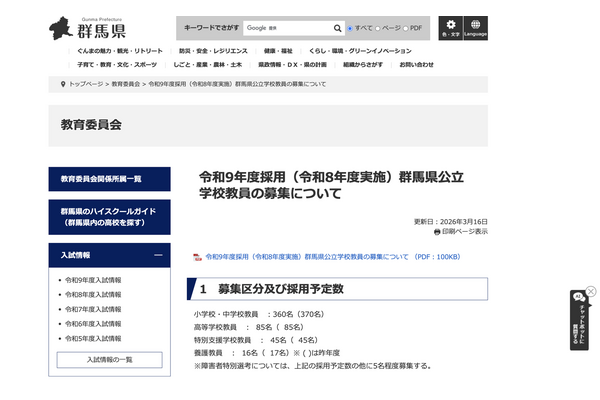
Task: Select the ページ search radio button
Action: point(378,28)
